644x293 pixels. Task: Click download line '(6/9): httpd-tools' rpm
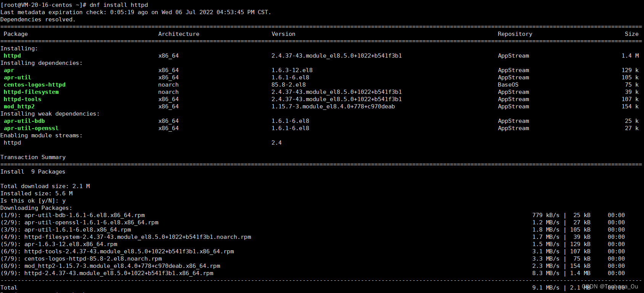pyautogui.click(x=117, y=251)
